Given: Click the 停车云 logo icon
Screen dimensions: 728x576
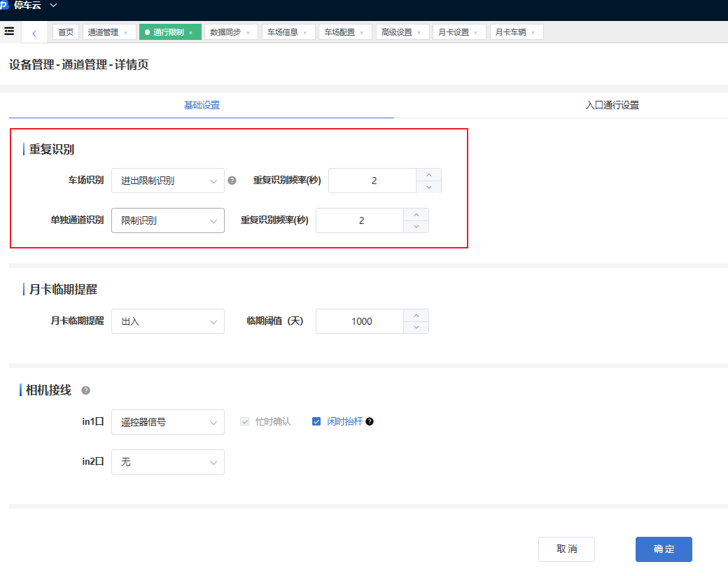Looking at the screenshot, I should click(x=4, y=5).
